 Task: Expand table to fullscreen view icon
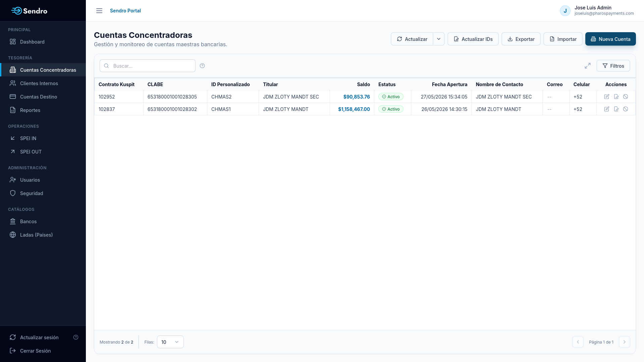(x=588, y=66)
